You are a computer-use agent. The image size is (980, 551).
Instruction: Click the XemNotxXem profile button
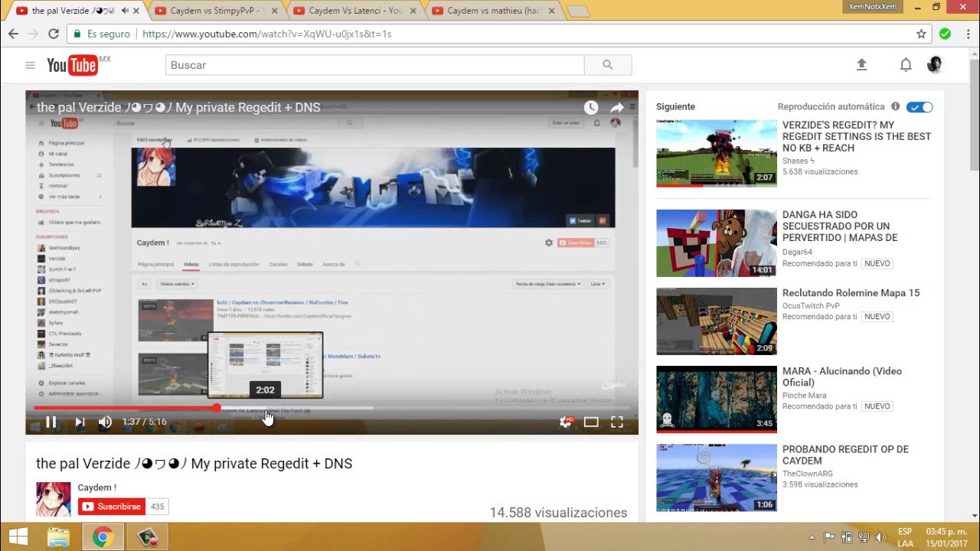tap(872, 6)
